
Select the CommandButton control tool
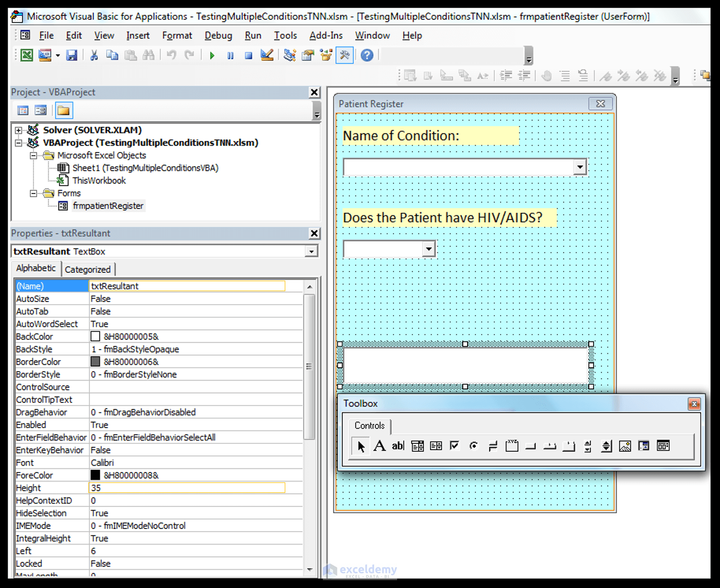(x=531, y=446)
